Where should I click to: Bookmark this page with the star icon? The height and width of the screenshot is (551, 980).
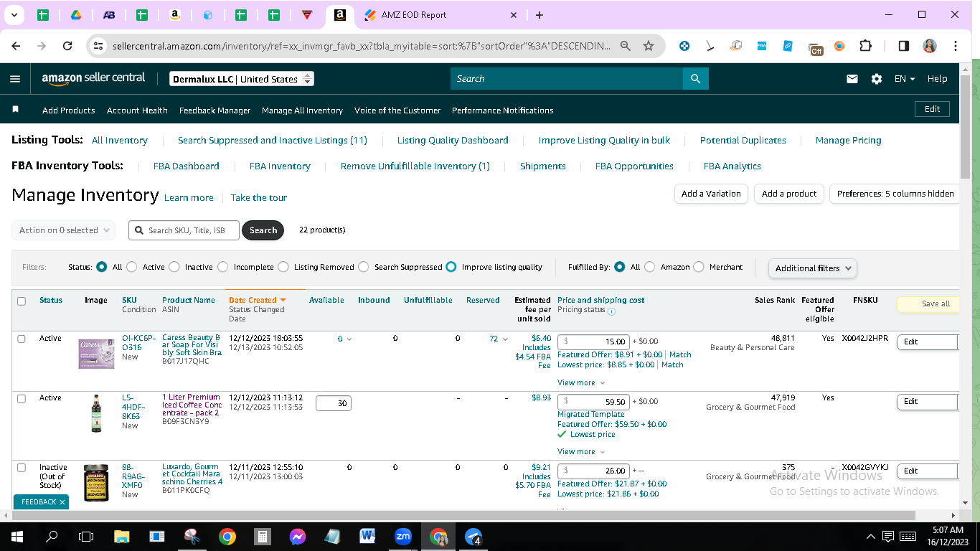pyautogui.click(x=649, y=46)
